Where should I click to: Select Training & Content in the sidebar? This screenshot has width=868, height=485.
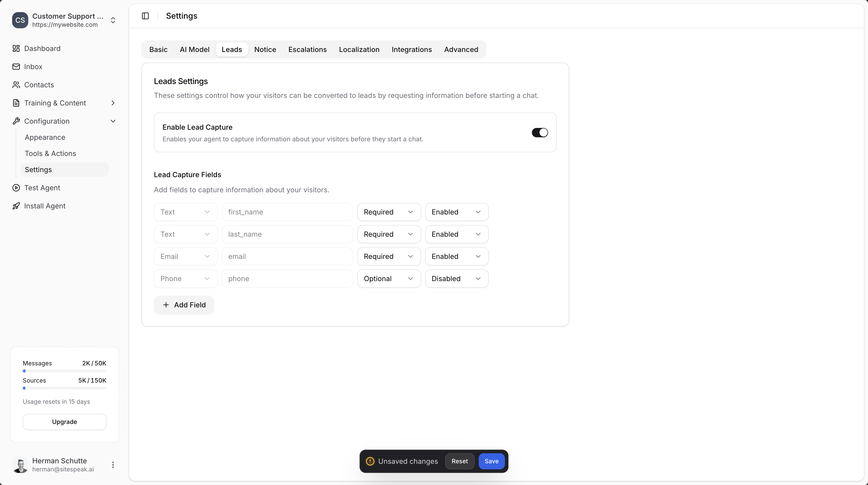[x=55, y=103]
